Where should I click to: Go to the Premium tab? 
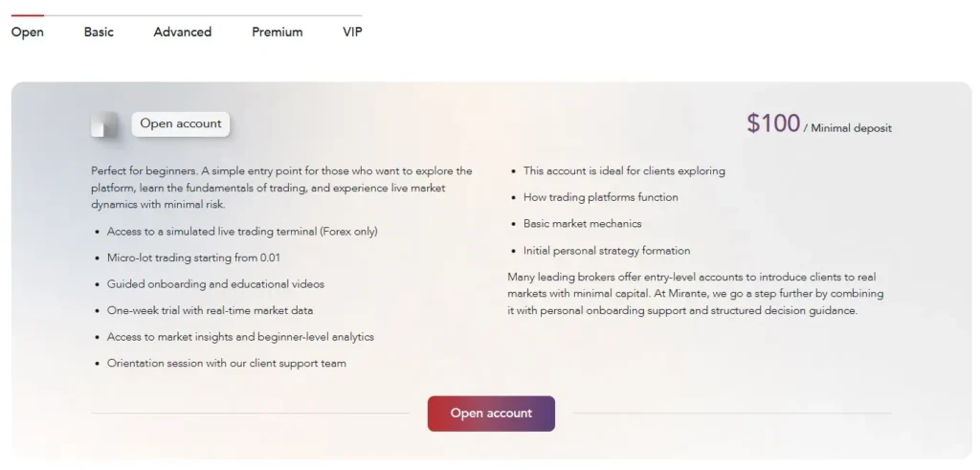277,32
